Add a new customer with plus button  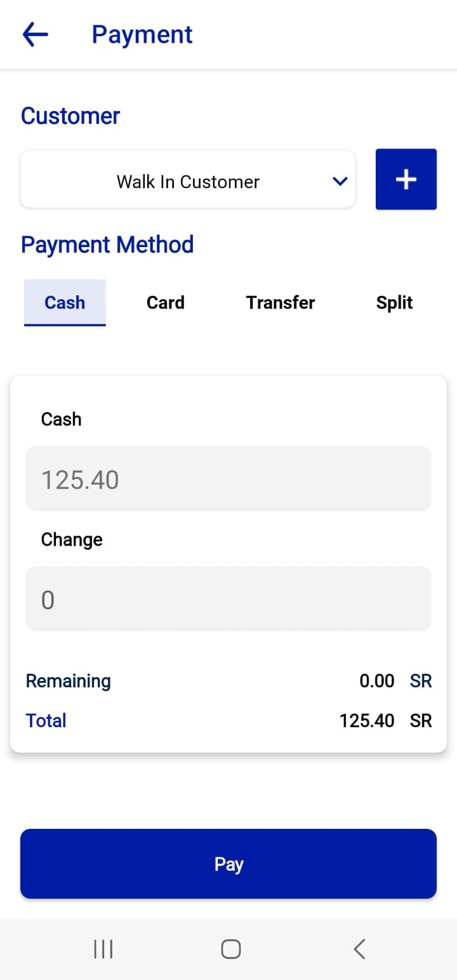tap(406, 180)
